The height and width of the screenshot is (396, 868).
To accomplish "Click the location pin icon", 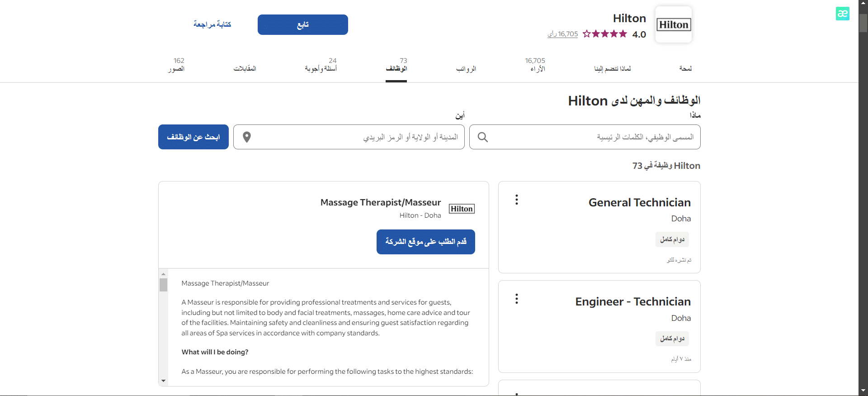I will (x=247, y=137).
